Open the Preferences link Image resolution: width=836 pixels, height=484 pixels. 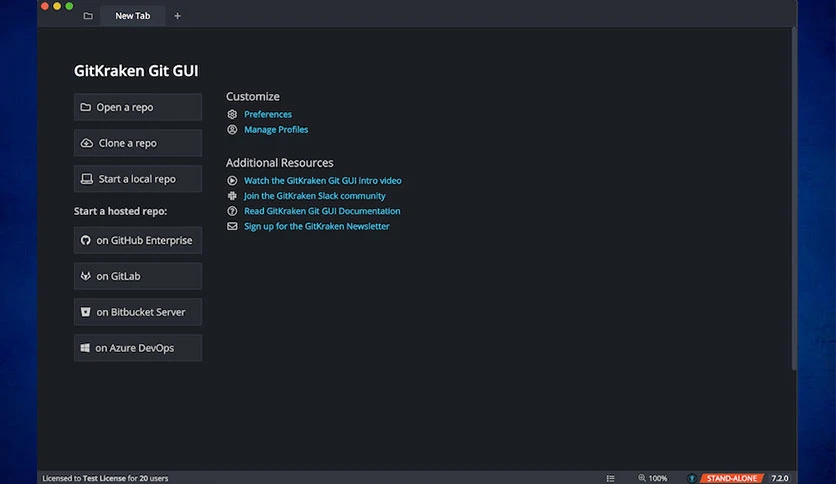pyautogui.click(x=268, y=114)
